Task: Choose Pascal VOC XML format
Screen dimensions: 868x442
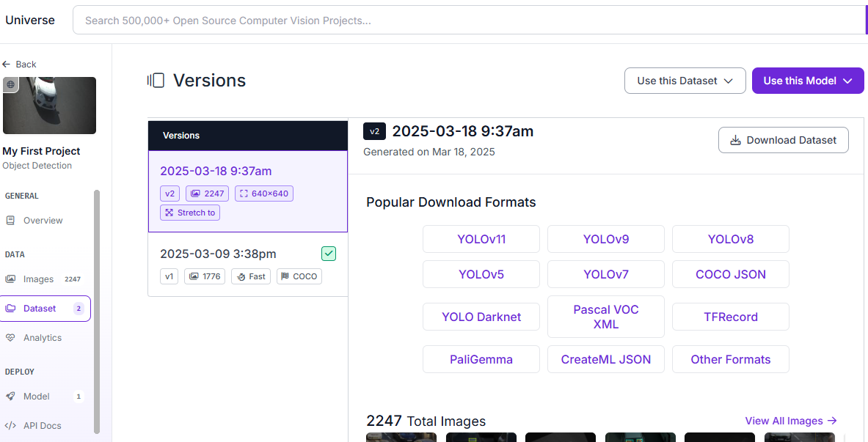Action: [605, 317]
